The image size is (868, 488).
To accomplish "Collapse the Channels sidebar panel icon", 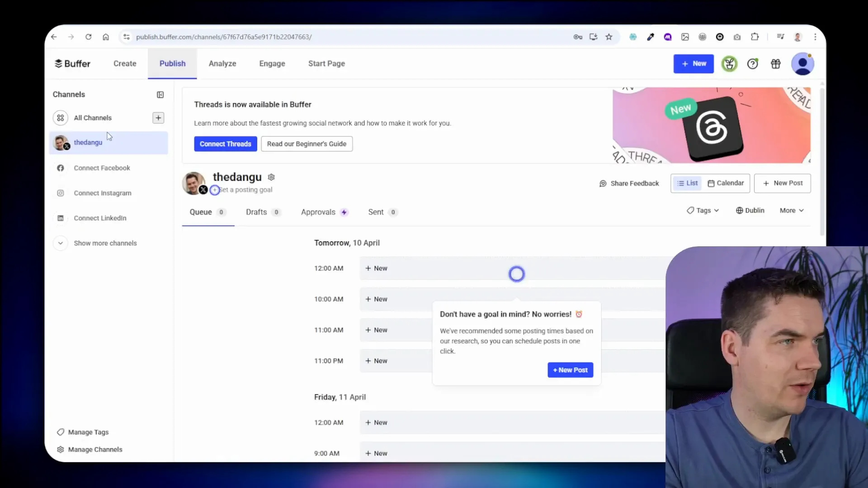I will pyautogui.click(x=160, y=94).
